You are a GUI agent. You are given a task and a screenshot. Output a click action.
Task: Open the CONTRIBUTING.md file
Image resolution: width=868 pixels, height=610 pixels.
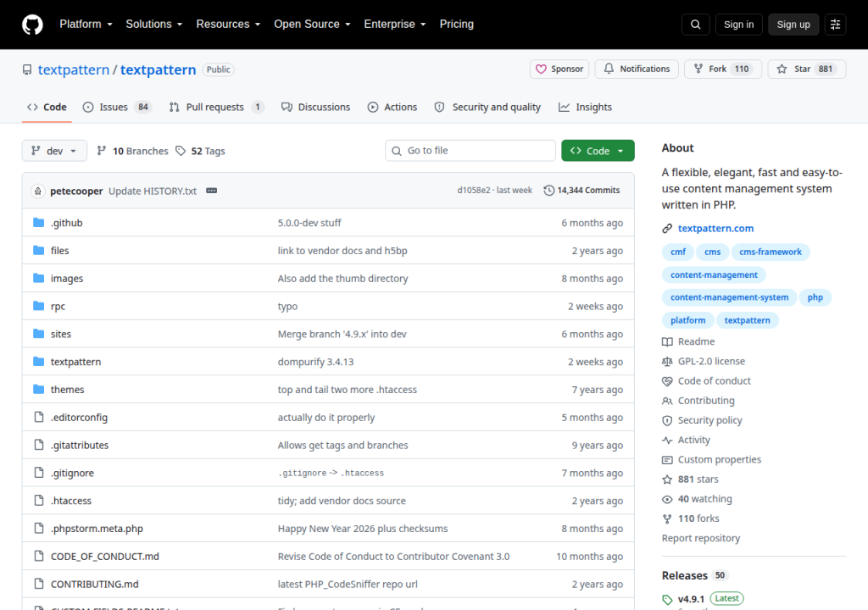pos(95,584)
